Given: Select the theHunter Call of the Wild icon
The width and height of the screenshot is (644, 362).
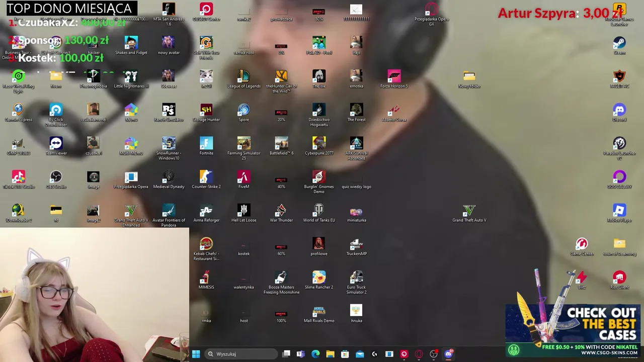Looking at the screenshot, I should click(x=281, y=81).
